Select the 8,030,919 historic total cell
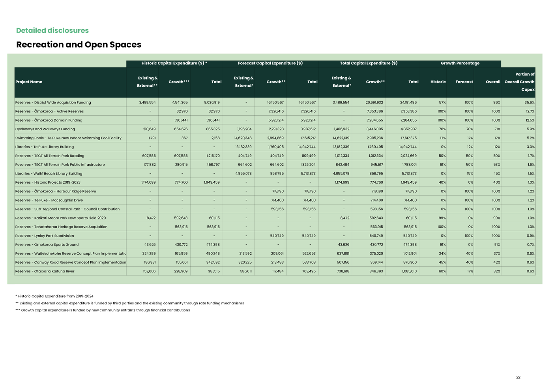Viewport: 554px width, 392px height. click(212, 103)
